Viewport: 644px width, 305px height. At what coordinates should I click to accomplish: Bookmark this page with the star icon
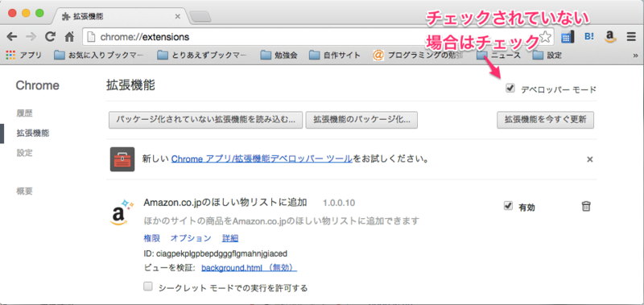[x=545, y=37]
